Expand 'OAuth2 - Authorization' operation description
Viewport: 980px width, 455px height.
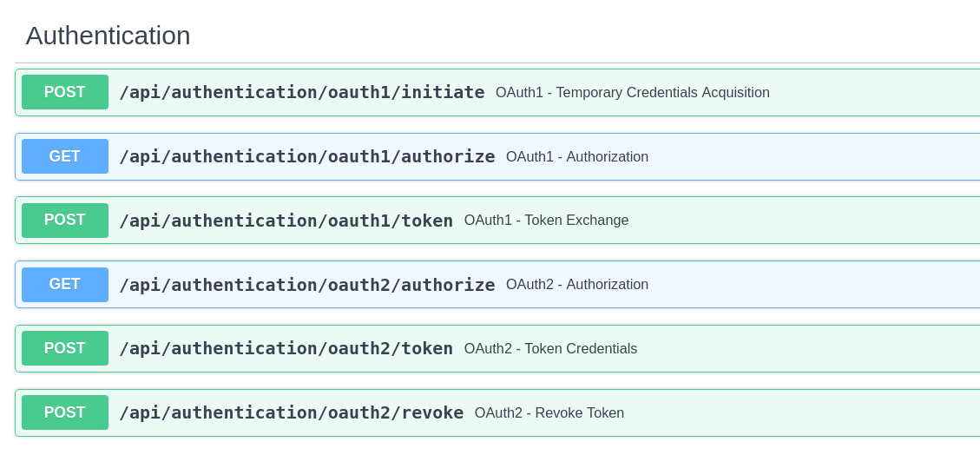coord(576,285)
